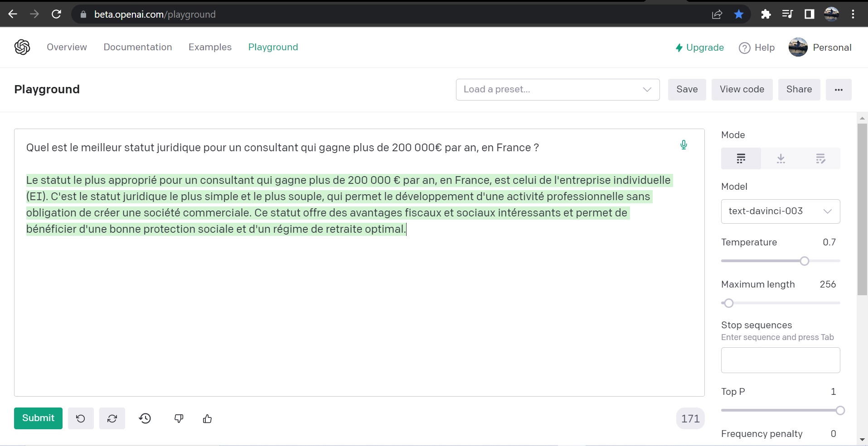Click the prompt question text line
868x446 pixels.
[x=282, y=148]
